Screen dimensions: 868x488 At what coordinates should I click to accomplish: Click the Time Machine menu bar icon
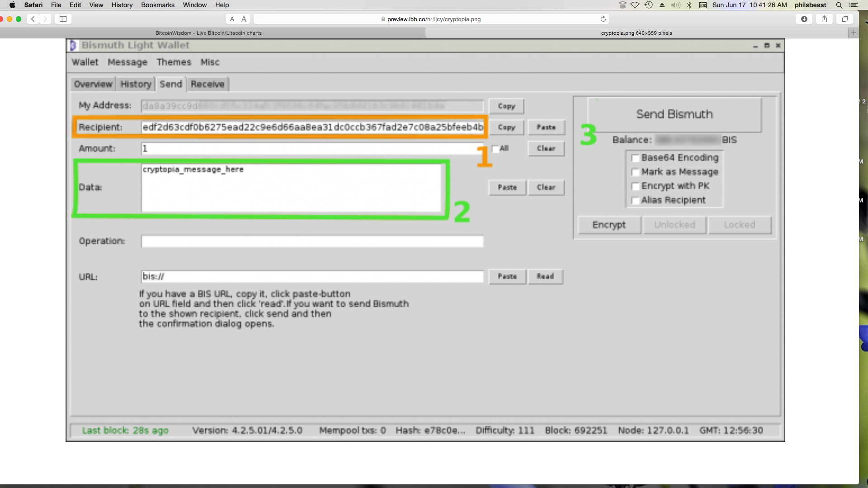point(649,5)
